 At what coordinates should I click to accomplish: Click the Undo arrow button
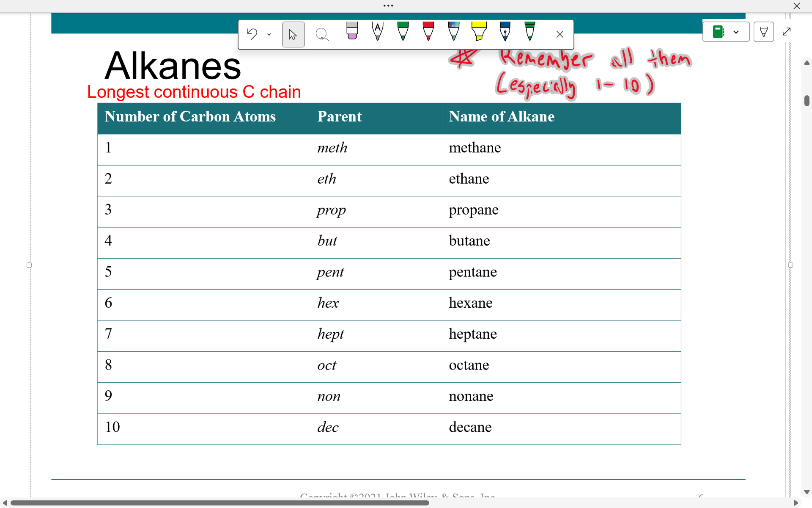click(252, 34)
